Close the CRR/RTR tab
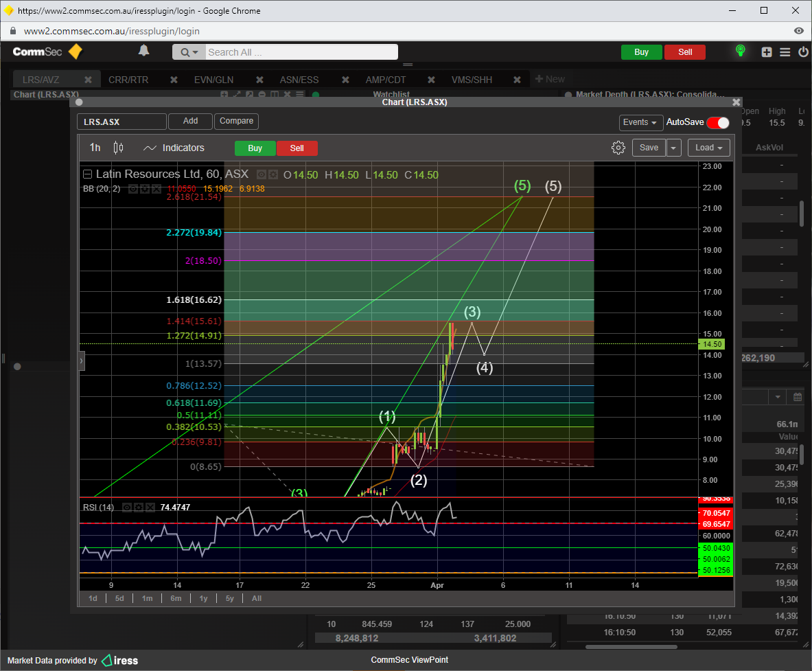 tap(174, 80)
